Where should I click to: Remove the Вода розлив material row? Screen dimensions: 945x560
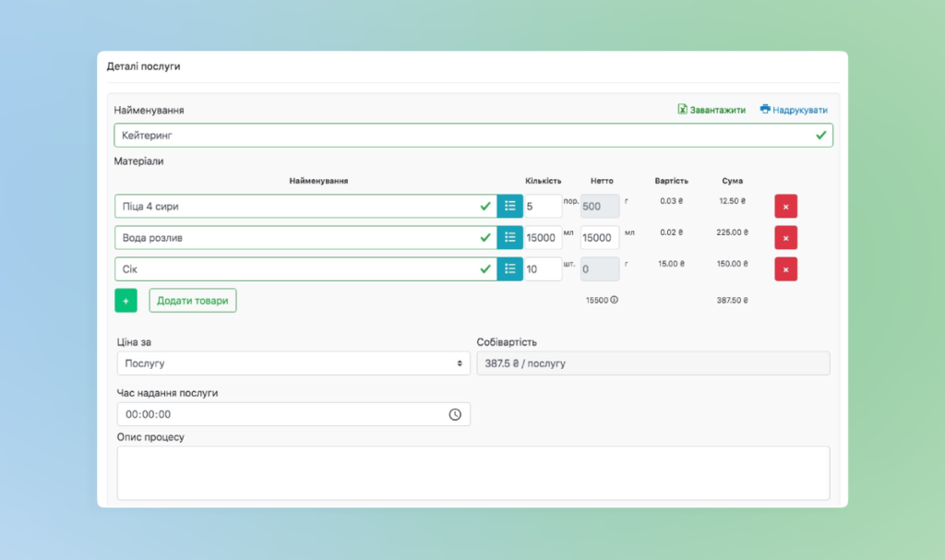click(785, 238)
